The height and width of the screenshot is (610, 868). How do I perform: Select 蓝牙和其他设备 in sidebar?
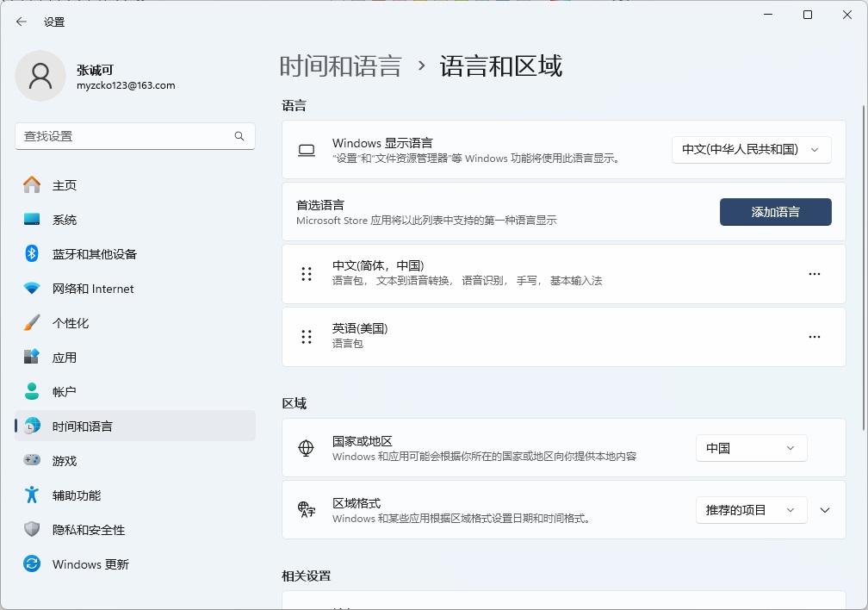pos(135,254)
